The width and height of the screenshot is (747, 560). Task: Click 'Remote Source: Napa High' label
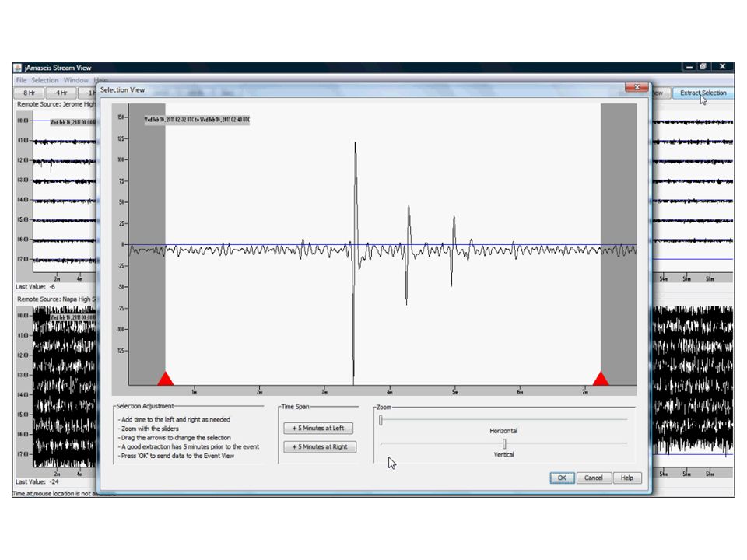(56, 299)
